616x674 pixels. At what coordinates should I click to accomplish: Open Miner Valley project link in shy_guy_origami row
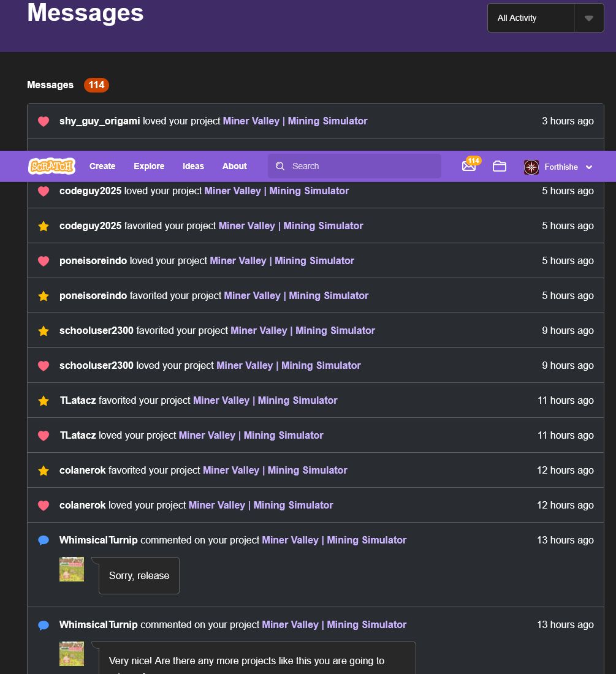(x=295, y=121)
